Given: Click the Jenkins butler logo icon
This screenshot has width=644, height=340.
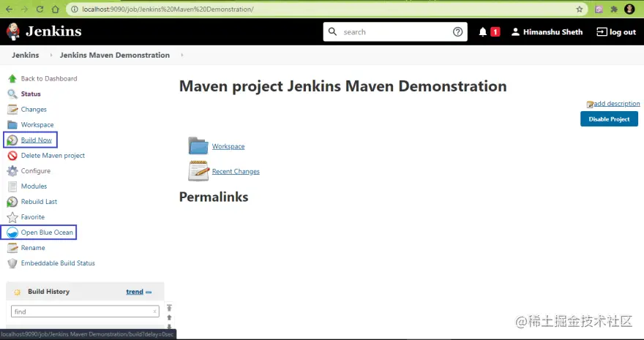Looking at the screenshot, I should click(12, 31).
